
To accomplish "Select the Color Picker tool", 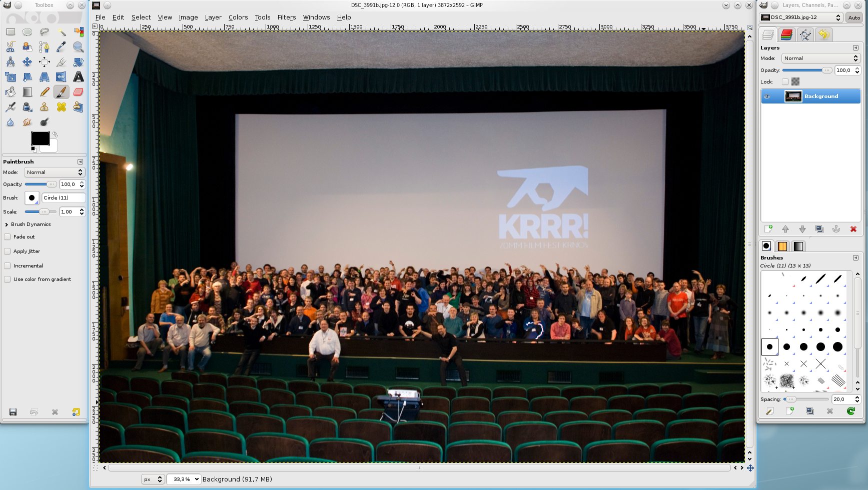I will pos(62,47).
